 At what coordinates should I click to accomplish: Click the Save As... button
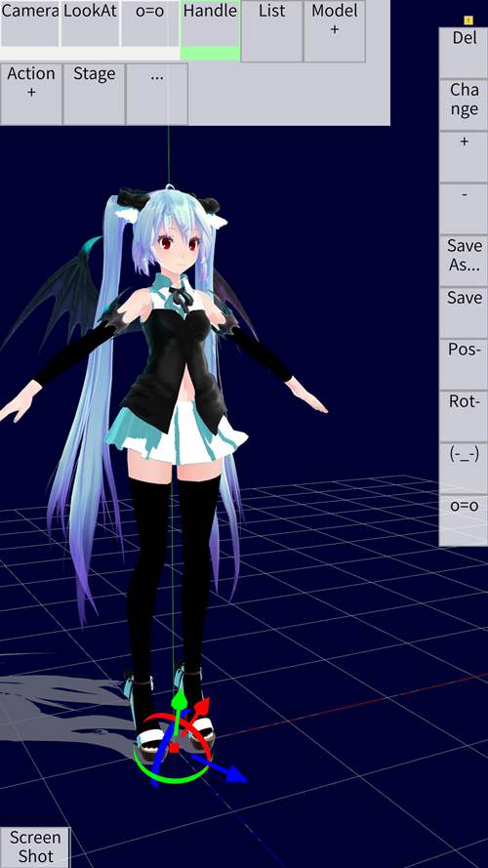pos(464,261)
